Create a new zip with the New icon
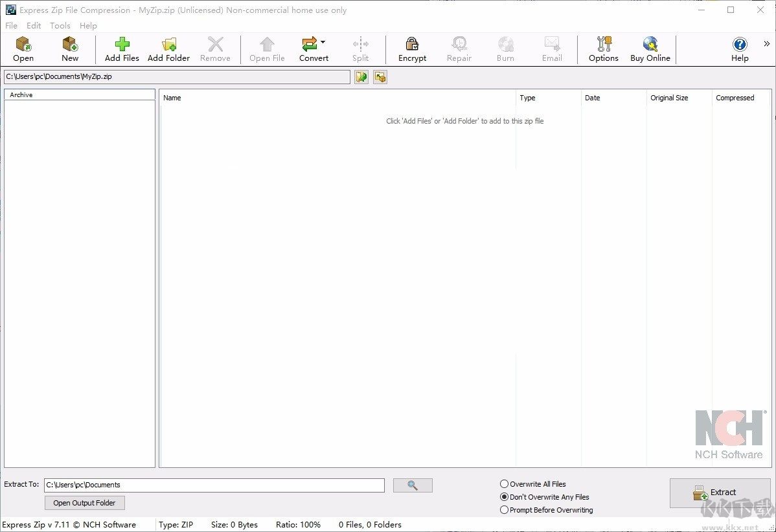This screenshot has width=776, height=532. (x=69, y=49)
